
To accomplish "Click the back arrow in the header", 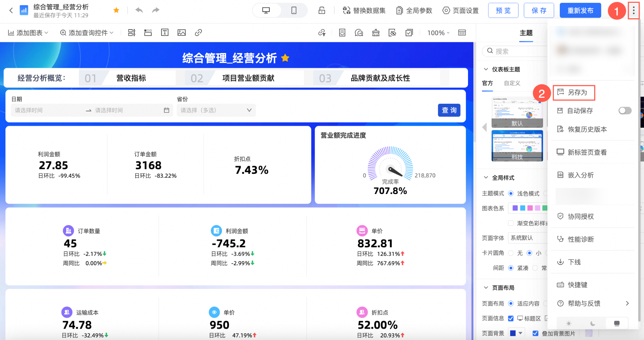I will point(11,10).
